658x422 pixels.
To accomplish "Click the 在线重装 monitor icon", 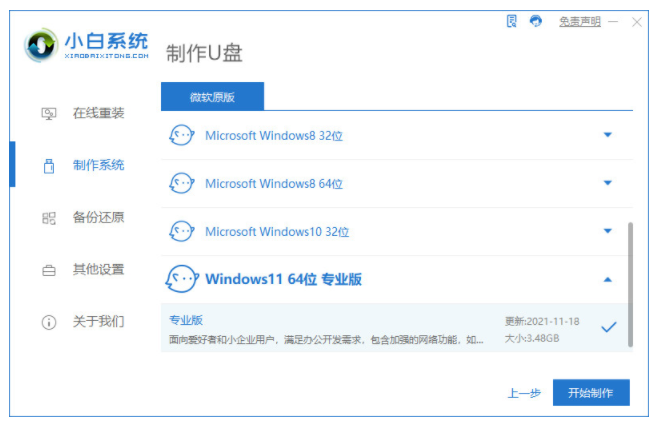I will (49, 113).
